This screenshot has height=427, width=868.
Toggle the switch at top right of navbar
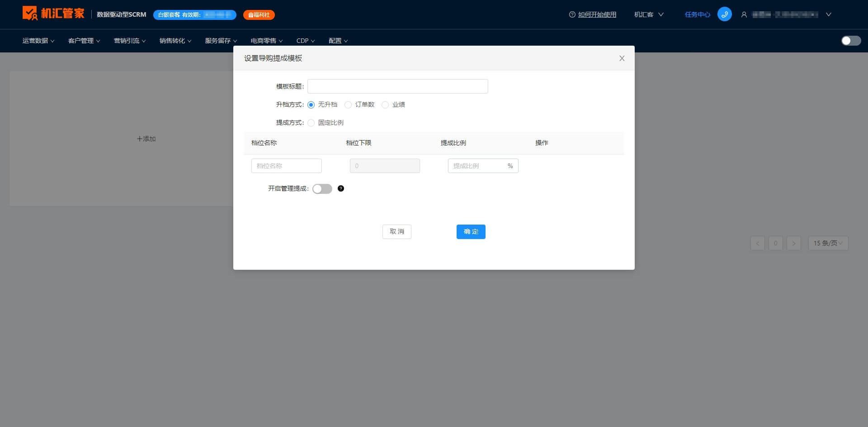pyautogui.click(x=851, y=41)
